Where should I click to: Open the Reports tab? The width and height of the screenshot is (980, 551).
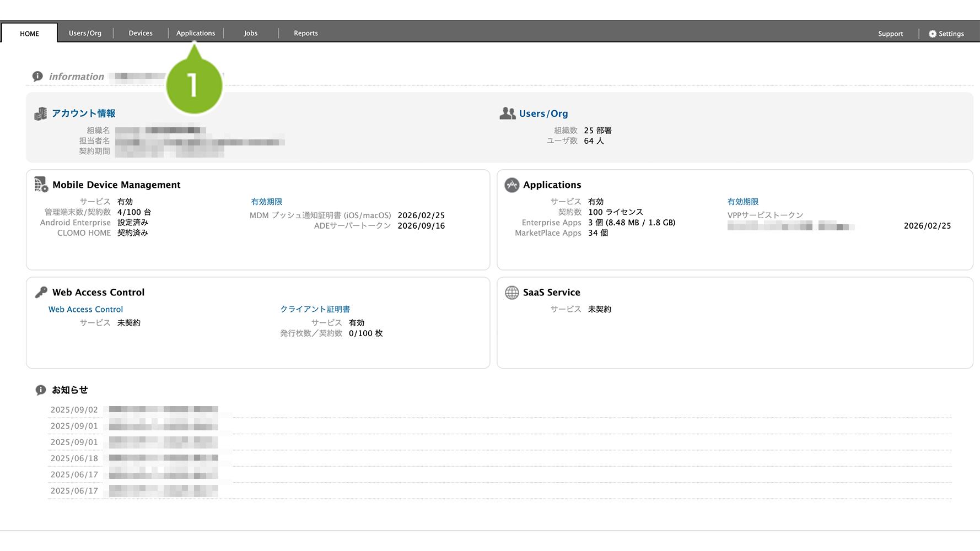coord(306,33)
